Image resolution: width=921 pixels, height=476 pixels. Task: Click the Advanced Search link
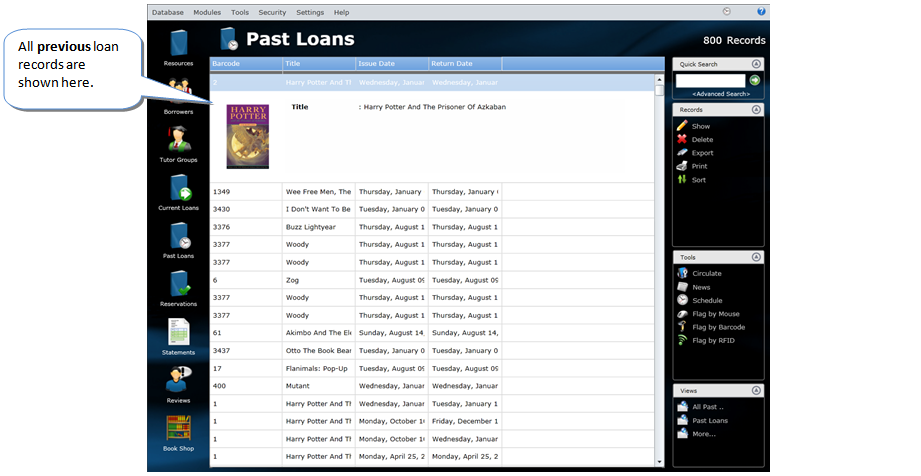tap(720, 94)
